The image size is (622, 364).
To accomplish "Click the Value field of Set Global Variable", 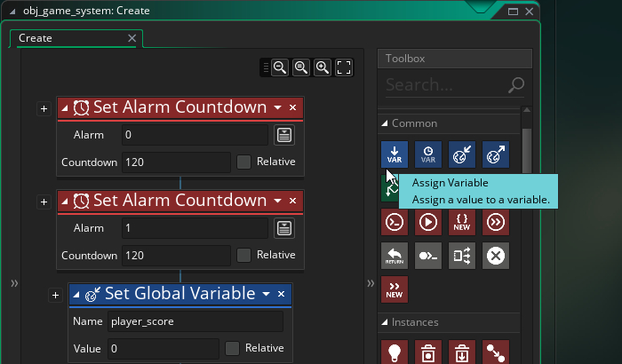I will pyautogui.click(x=163, y=349).
